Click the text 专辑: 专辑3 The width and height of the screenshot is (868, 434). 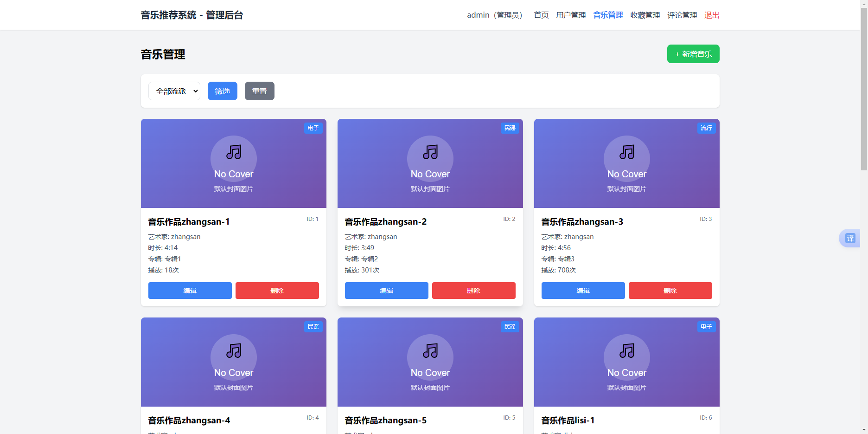tap(558, 259)
